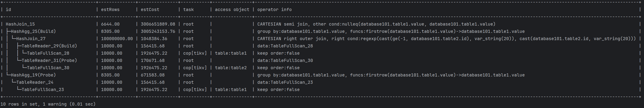Click the "id" column header
Screen dimensions: 644x108
click(8, 9)
